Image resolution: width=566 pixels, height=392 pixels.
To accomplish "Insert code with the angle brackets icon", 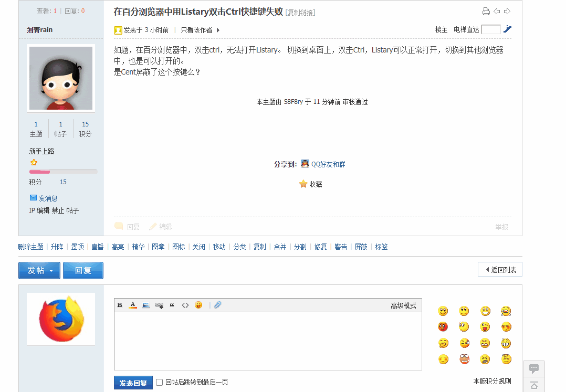I will click(185, 305).
